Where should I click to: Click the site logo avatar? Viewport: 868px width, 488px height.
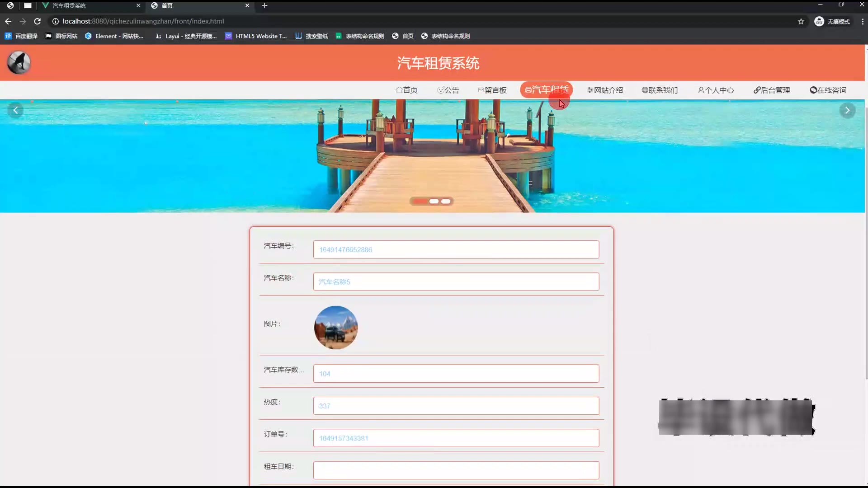[19, 63]
